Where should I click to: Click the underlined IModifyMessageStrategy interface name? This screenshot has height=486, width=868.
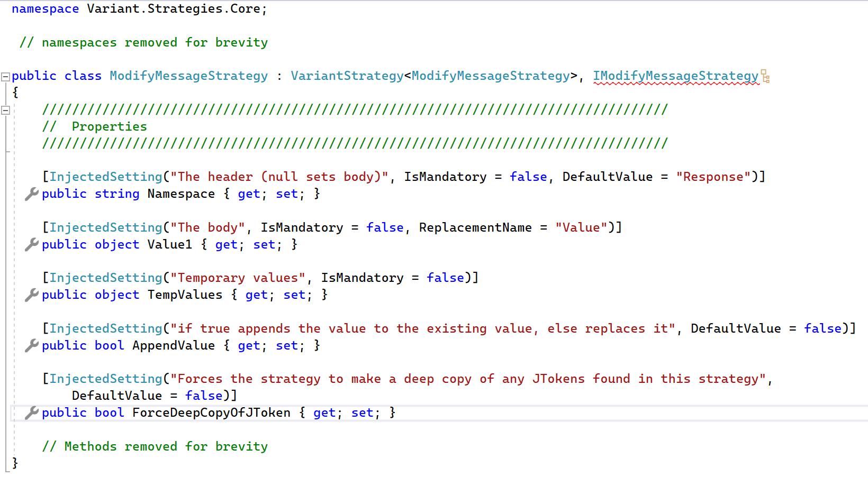point(675,76)
